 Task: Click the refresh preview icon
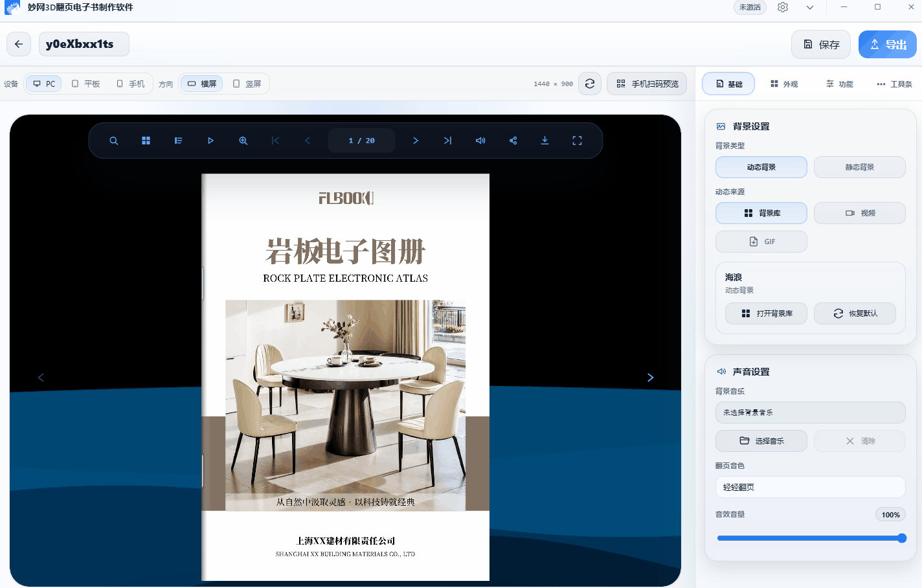(590, 84)
